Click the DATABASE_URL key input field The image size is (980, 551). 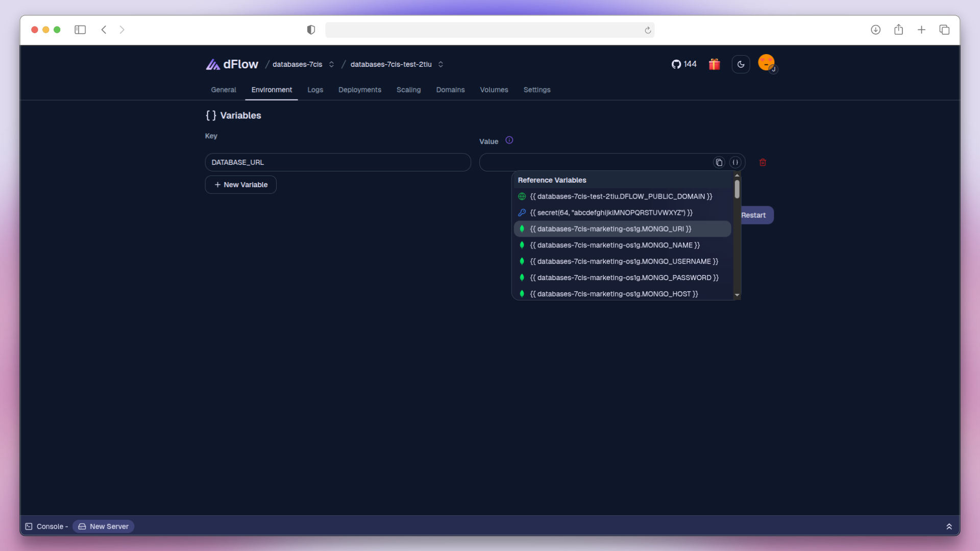(x=337, y=162)
